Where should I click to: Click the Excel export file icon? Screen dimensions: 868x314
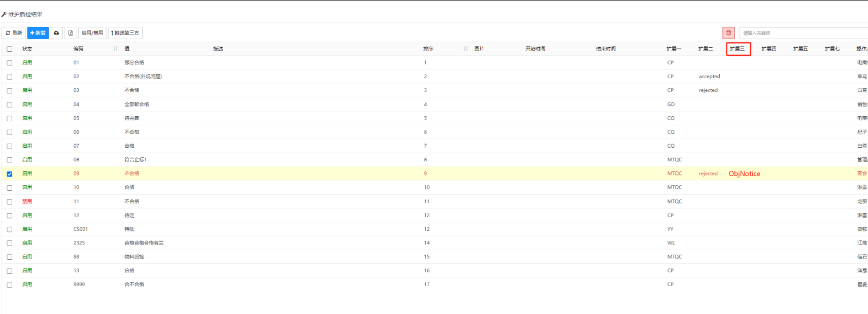click(71, 33)
